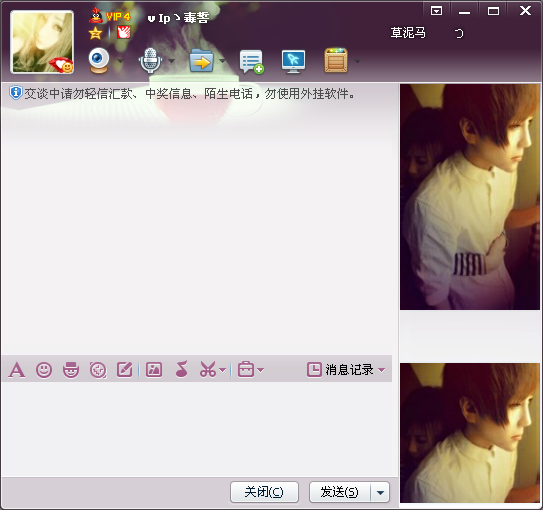This screenshot has height=510, width=543.
Task: Send a window shake with nudge icon
Action: (x=98, y=370)
